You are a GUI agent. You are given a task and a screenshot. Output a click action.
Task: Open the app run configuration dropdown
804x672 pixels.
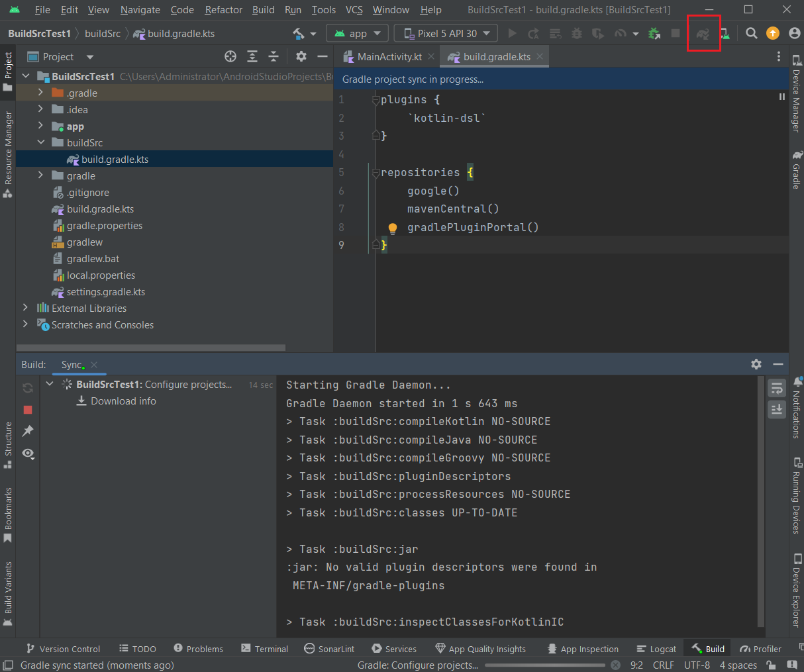[x=357, y=33]
